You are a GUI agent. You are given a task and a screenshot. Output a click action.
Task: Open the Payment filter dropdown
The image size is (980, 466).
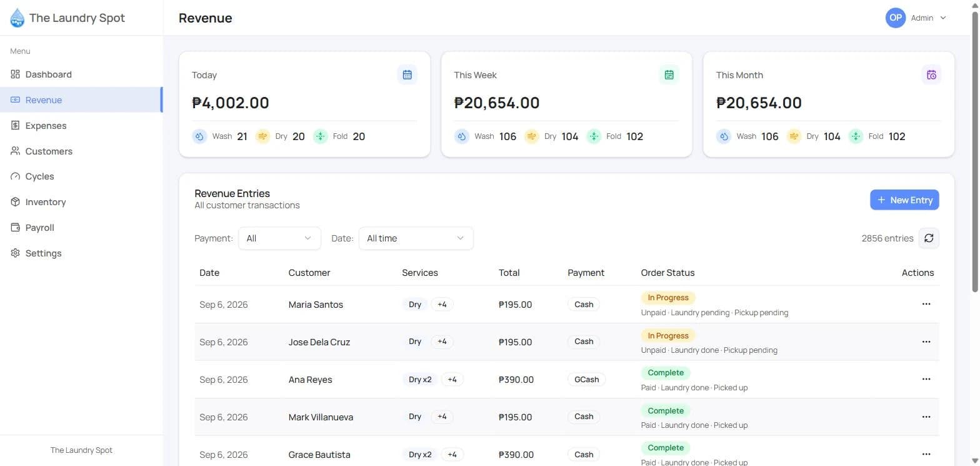(279, 238)
